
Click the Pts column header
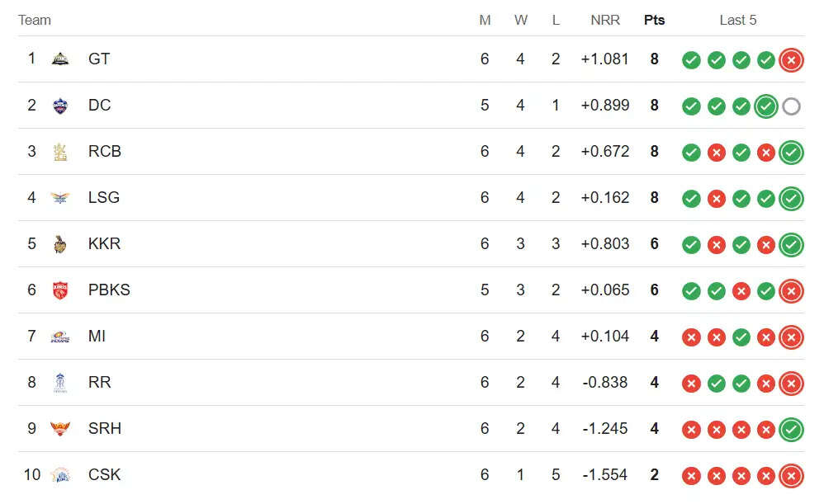(x=654, y=20)
